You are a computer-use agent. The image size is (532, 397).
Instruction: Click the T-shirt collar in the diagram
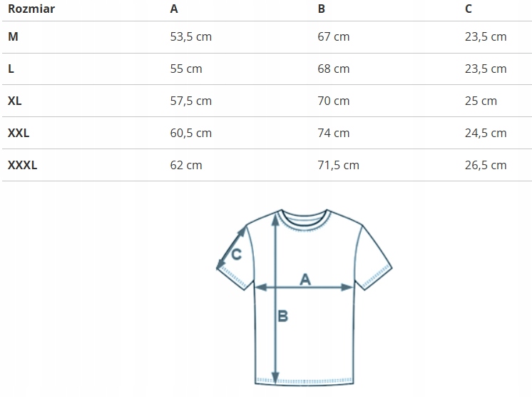point(304,217)
